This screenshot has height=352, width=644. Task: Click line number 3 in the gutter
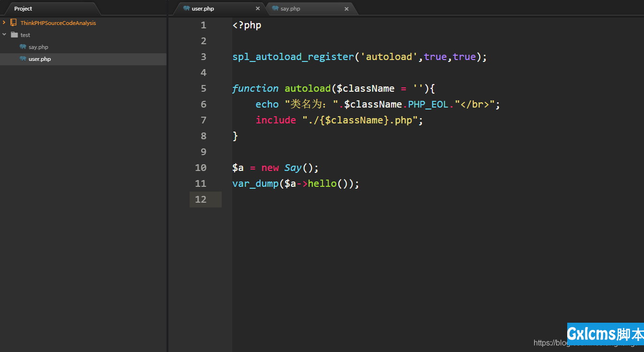pos(203,57)
